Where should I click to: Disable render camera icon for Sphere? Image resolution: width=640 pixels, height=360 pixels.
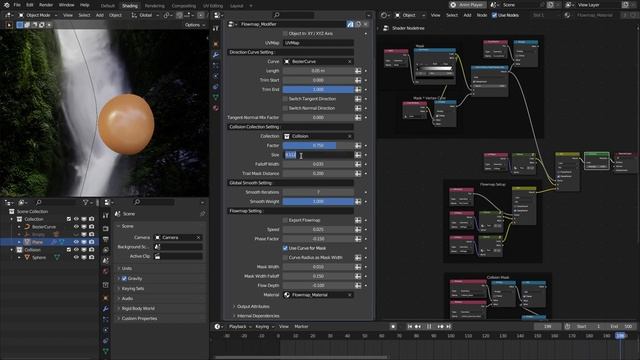point(91,258)
